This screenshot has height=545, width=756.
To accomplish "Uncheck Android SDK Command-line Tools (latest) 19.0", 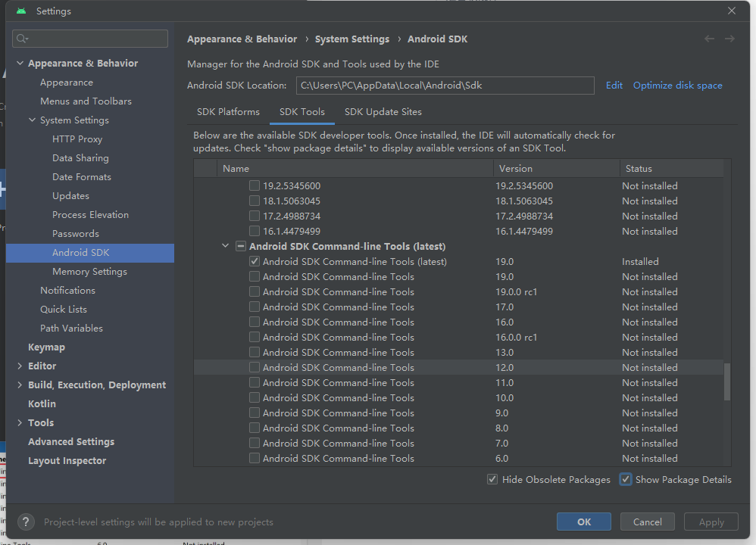I will point(255,261).
